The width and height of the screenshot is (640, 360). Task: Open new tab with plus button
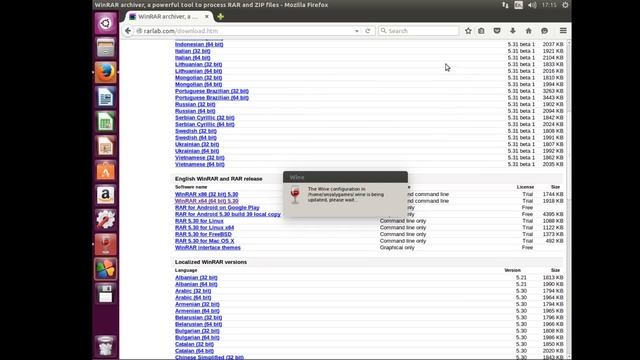[x=220, y=17]
